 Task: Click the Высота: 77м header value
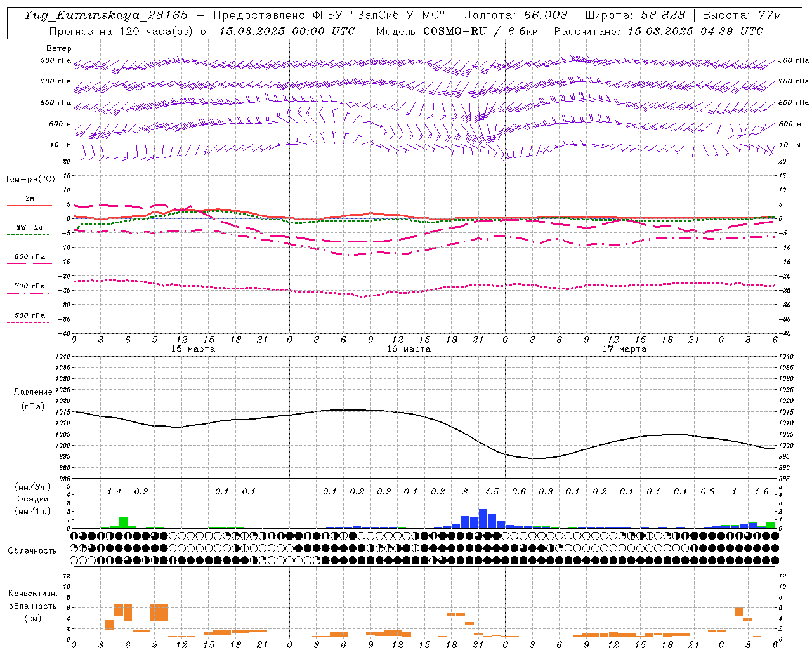[742, 15]
